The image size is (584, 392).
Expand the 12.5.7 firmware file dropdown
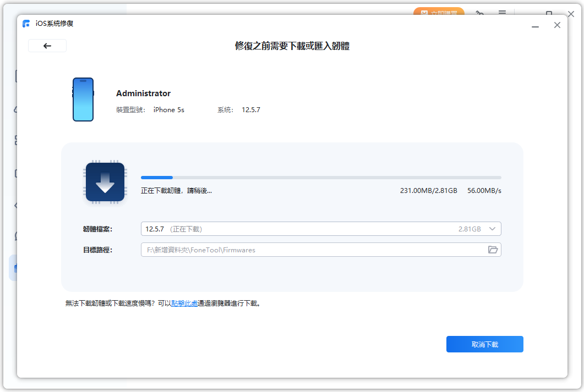(492, 229)
